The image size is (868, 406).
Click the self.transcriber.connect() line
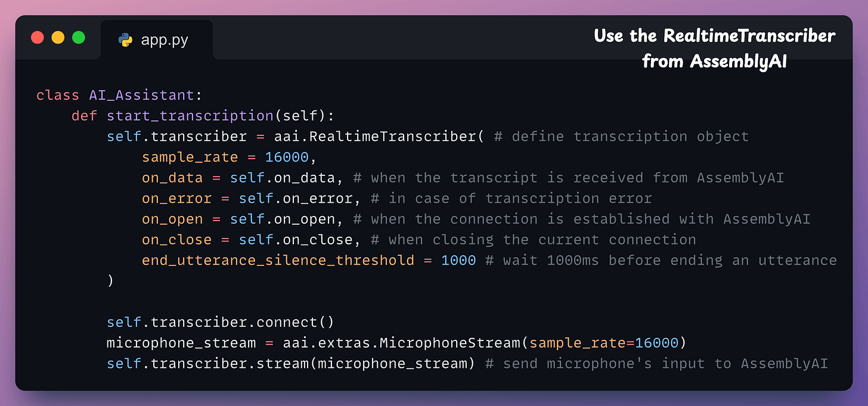coord(221,323)
